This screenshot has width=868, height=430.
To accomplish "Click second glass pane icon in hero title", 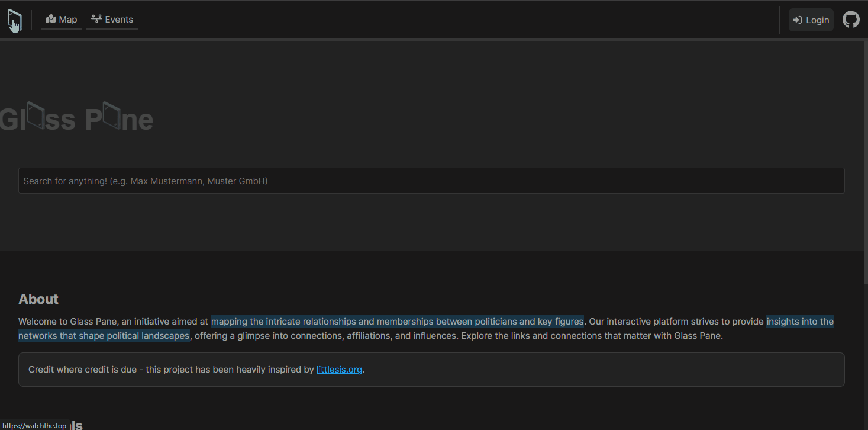I will coord(111,115).
